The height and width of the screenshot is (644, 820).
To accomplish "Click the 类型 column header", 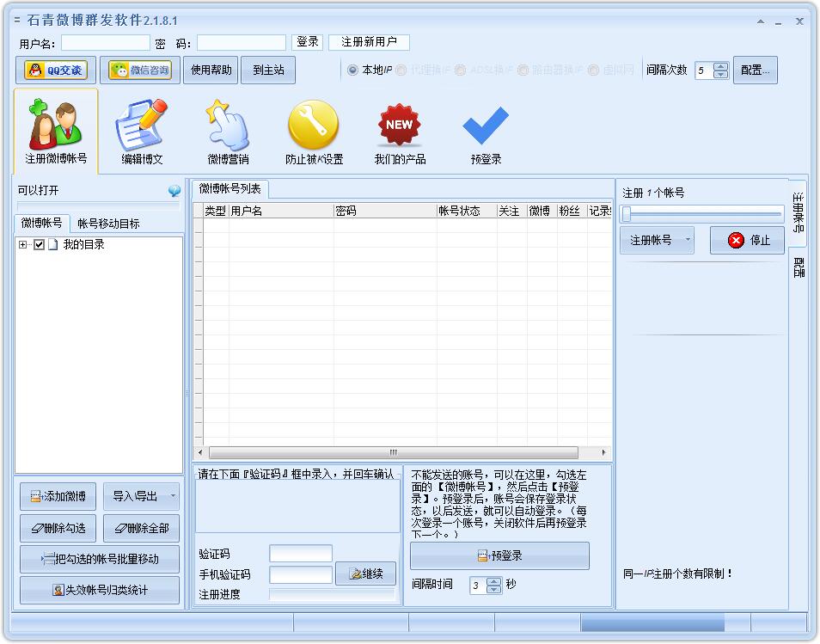I will [216, 211].
